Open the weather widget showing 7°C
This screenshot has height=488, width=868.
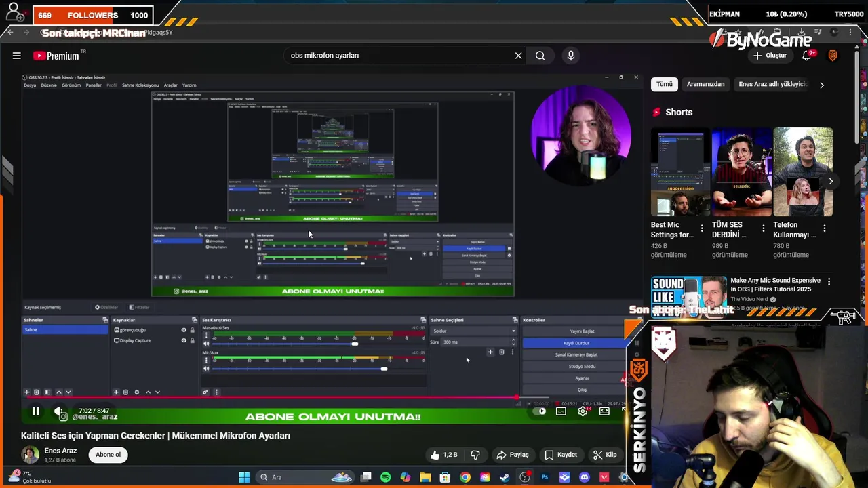pos(28,477)
